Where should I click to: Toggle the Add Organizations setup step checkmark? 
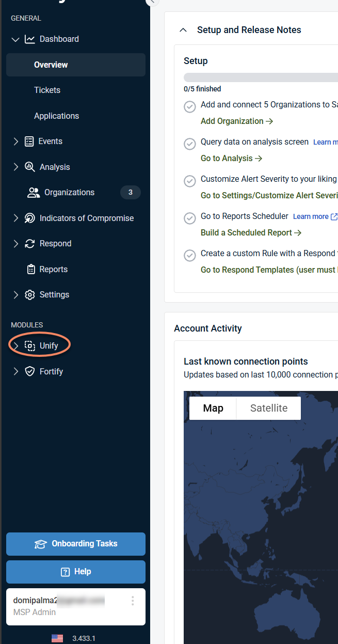[190, 106]
